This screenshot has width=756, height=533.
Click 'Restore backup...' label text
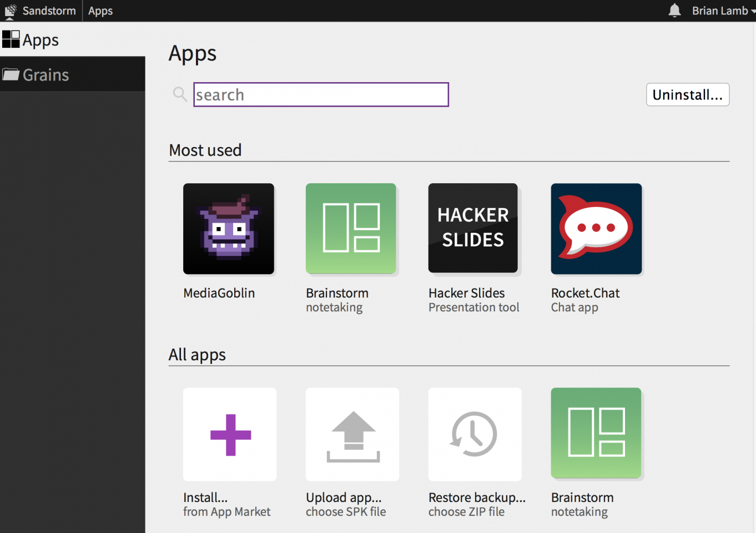[477, 497]
